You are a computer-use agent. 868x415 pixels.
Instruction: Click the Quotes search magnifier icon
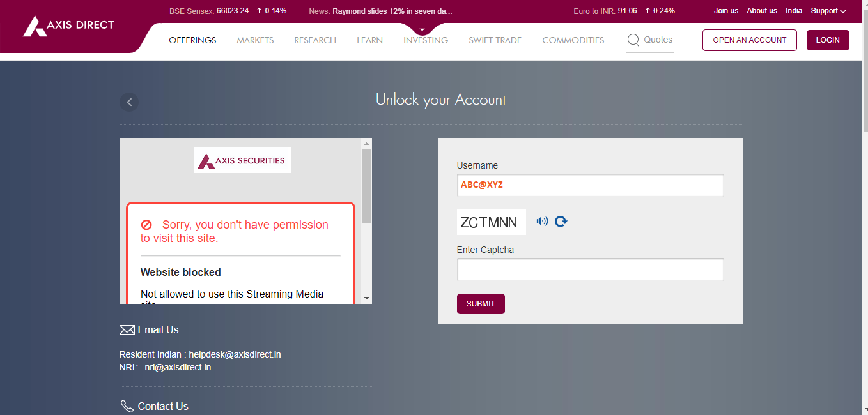pos(633,40)
